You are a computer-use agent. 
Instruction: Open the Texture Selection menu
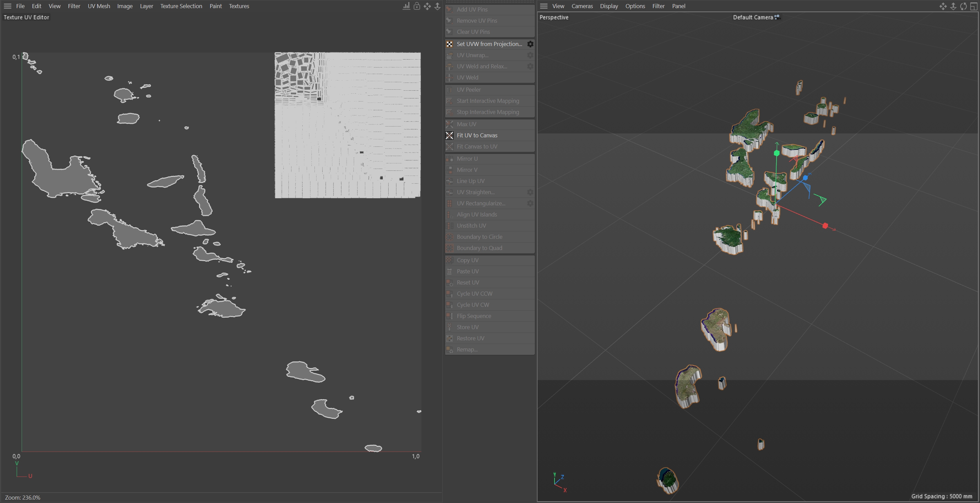tap(181, 6)
